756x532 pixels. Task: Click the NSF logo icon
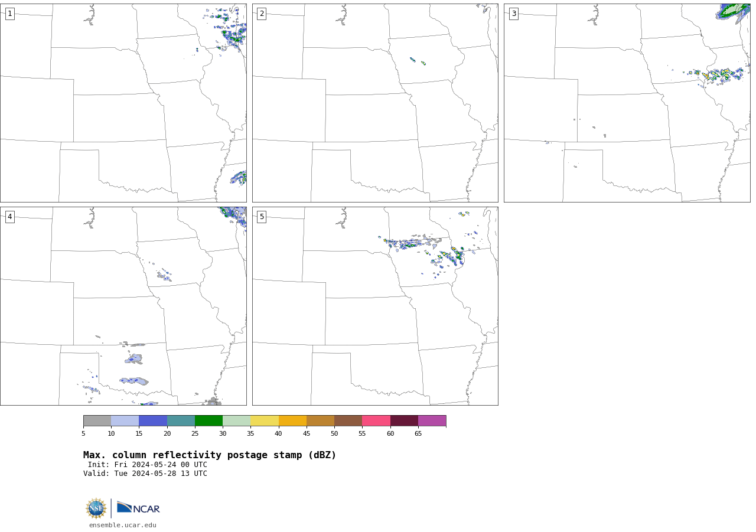pos(96,508)
